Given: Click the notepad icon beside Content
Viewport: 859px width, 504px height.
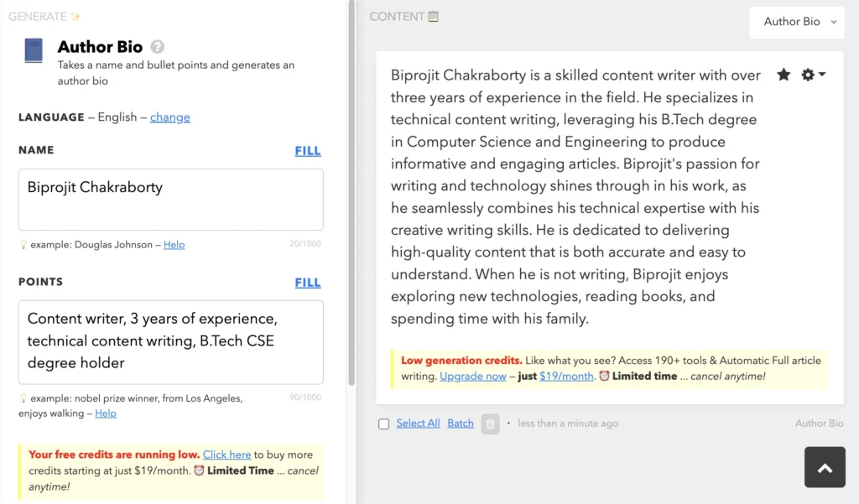Looking at the screenshot, I should pos(433,16).
